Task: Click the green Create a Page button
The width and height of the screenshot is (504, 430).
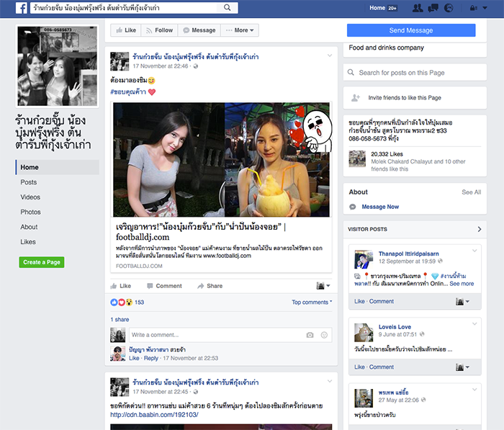Action: click(x=42, y=262)
